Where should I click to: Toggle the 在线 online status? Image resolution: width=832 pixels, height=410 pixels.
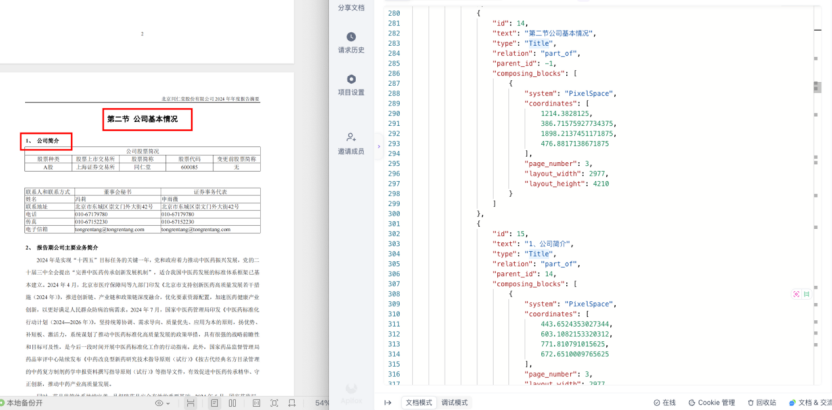664,403
